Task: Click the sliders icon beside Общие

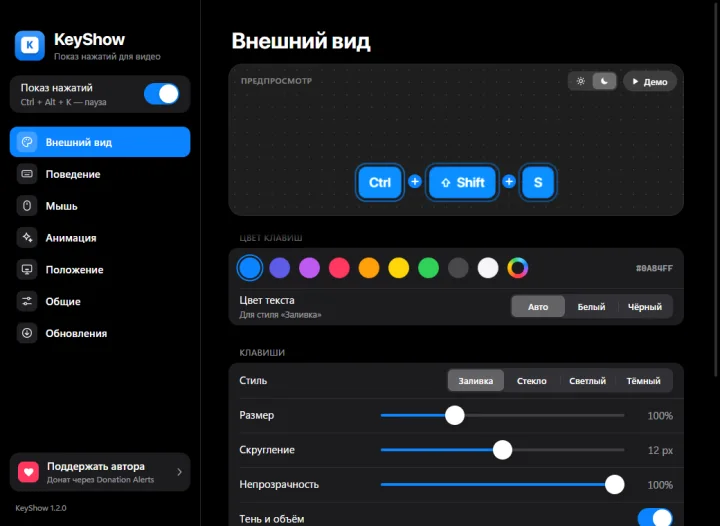Action: click(27, 301)
